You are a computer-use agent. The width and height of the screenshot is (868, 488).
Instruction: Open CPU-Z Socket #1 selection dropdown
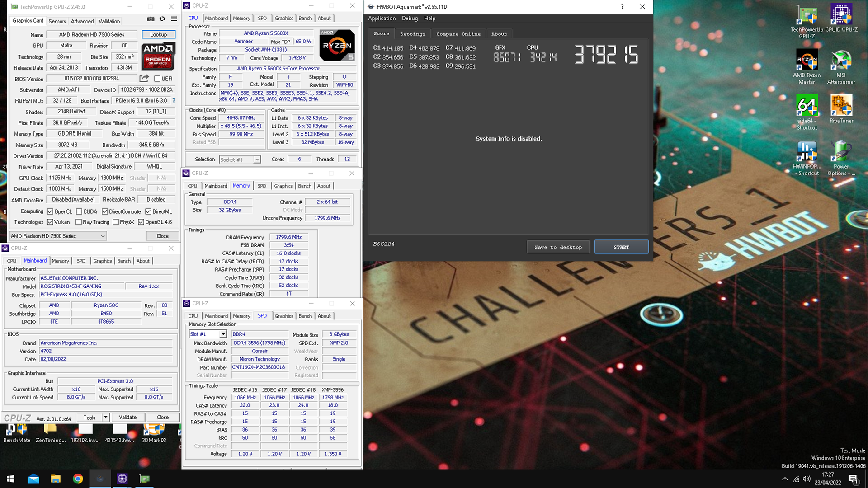[x=240, y=160]
